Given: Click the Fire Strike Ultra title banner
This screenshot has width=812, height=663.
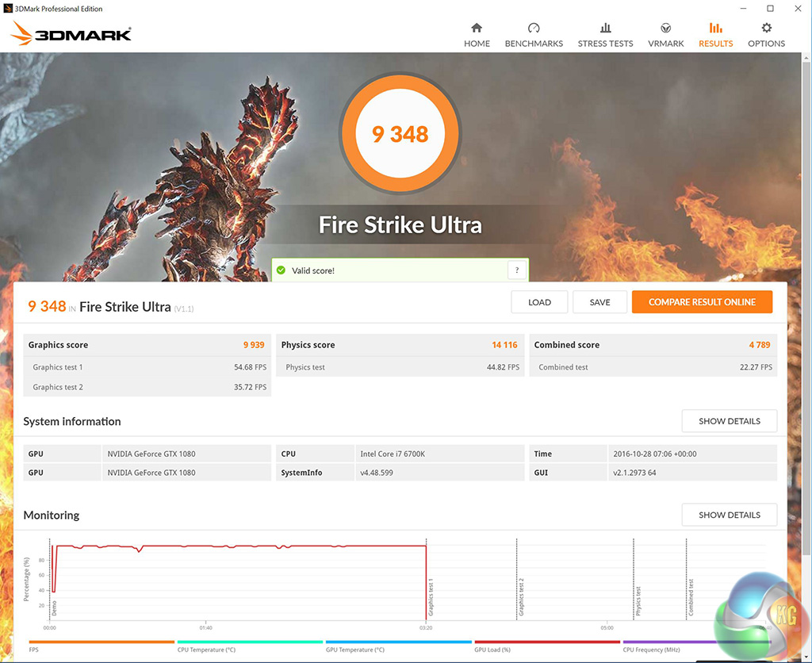Looking at the screenshot, I should point(400,224).
